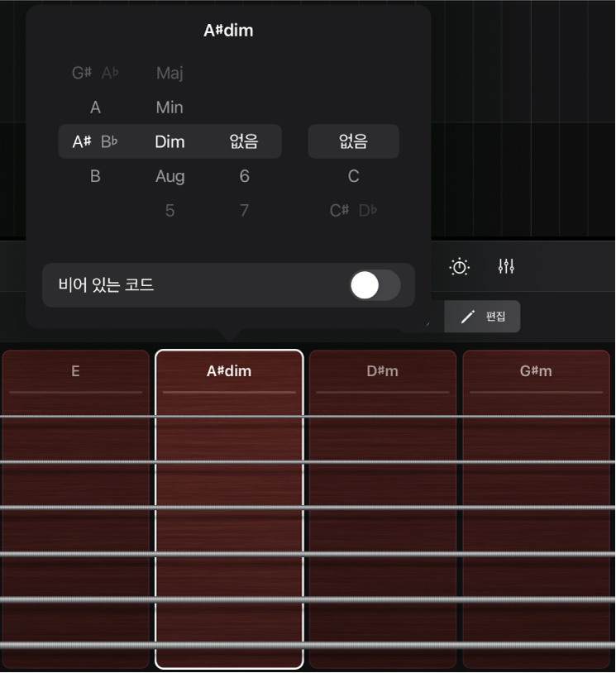Select Maj chord quality
Viewport: 616px width, 673px height.
click(170, 73)
